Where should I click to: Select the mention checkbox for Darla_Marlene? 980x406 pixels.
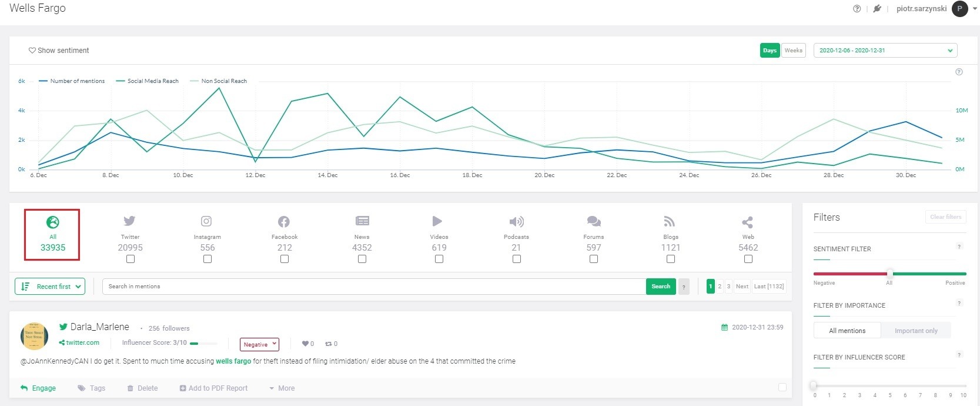click(782, 387)
